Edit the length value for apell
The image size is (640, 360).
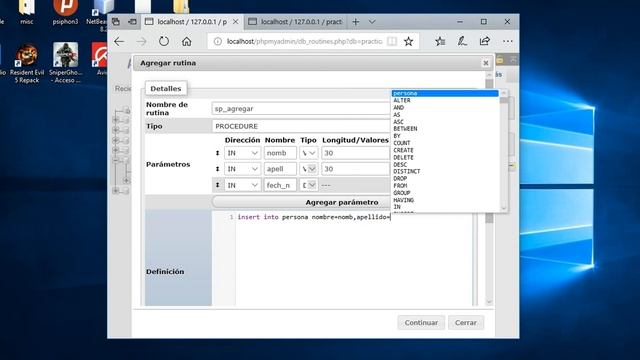pyautogui.click(x=356, y=169)
